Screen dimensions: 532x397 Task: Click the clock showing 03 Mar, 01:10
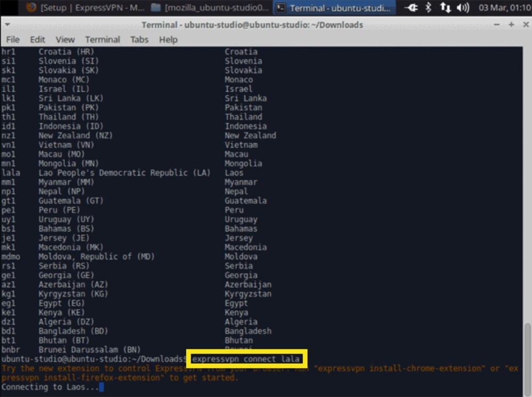[504, 7]
